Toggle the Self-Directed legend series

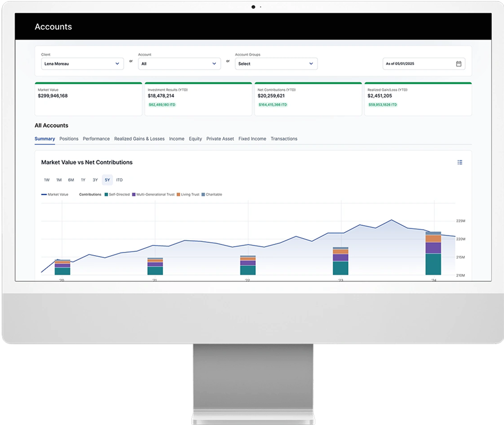pyautogui.click(x=118, y=195)
